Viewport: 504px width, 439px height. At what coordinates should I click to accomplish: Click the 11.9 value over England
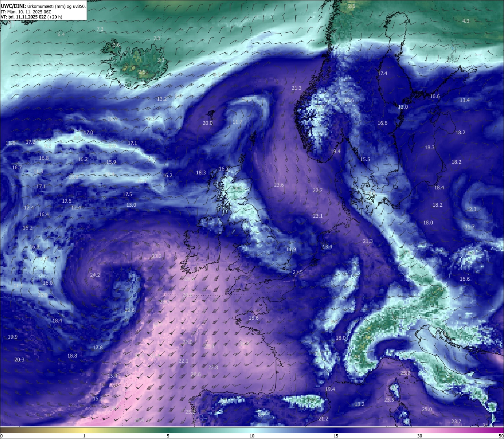[291, 250]
